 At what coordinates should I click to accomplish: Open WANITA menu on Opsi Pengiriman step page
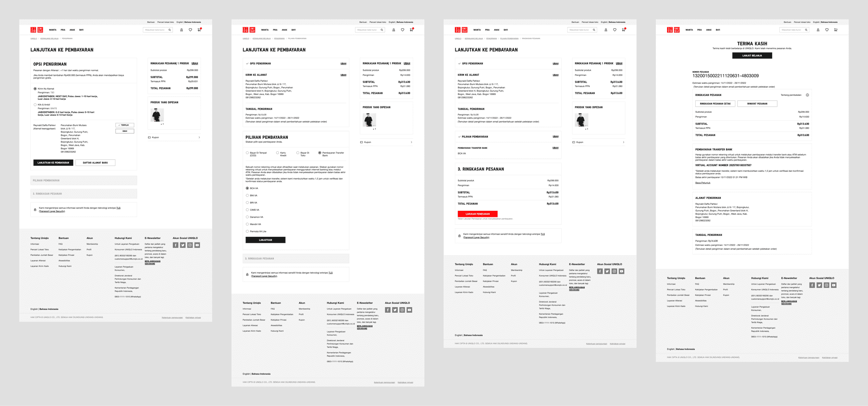(x=53, y=30)
